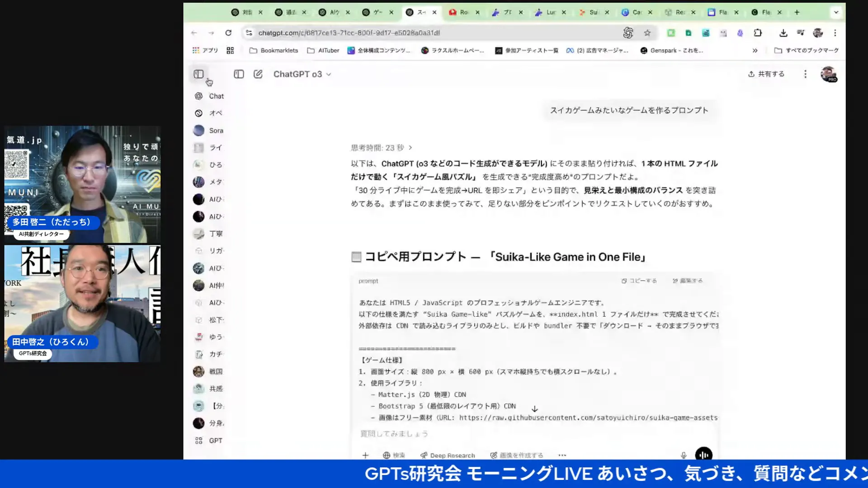Screen dimensions: 868x488
Task: Start a new chat with pencil icon
Action: [258, 74]
